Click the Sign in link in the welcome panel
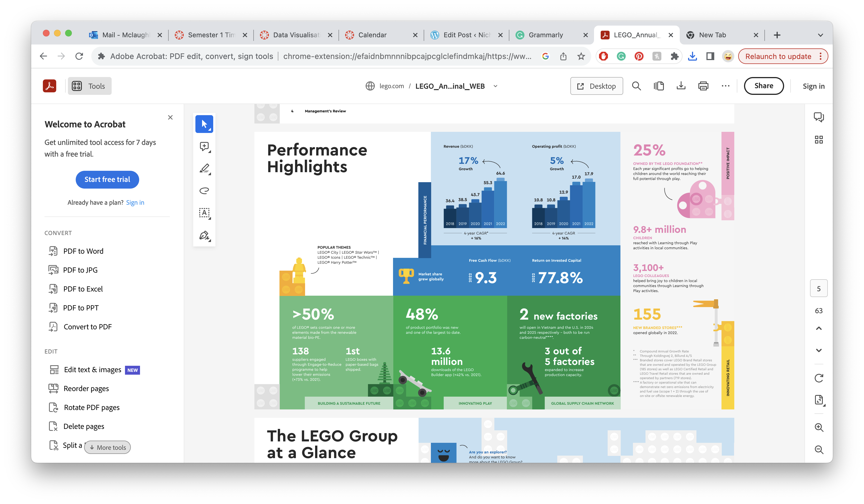864x504 pixels. pos(135,202)
